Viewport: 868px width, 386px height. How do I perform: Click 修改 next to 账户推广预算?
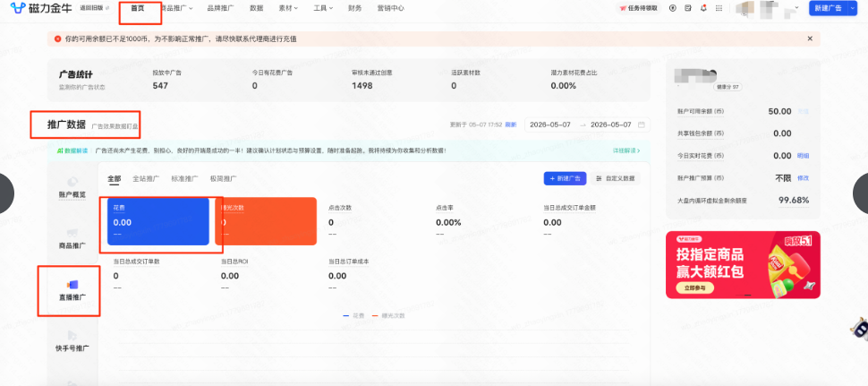[803, 177]
